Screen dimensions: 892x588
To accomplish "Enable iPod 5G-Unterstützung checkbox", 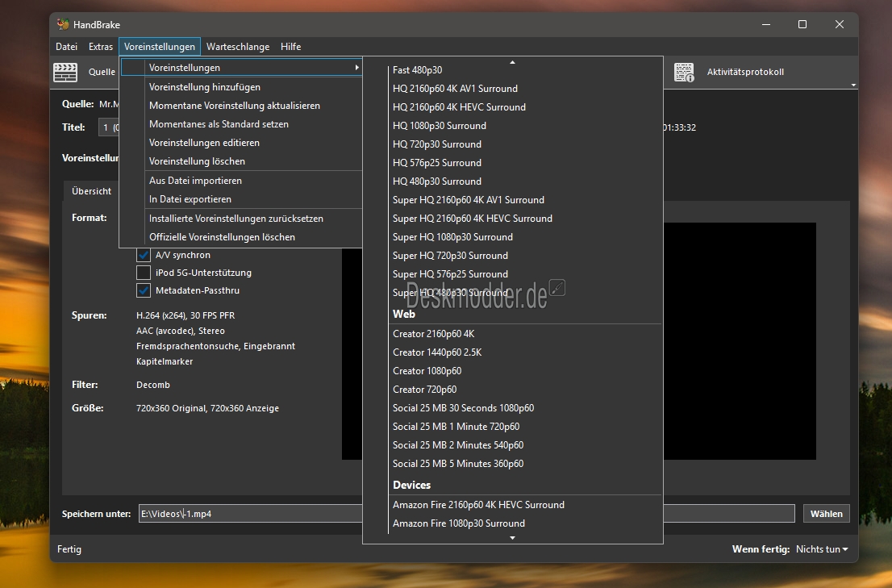I will 144,273.
